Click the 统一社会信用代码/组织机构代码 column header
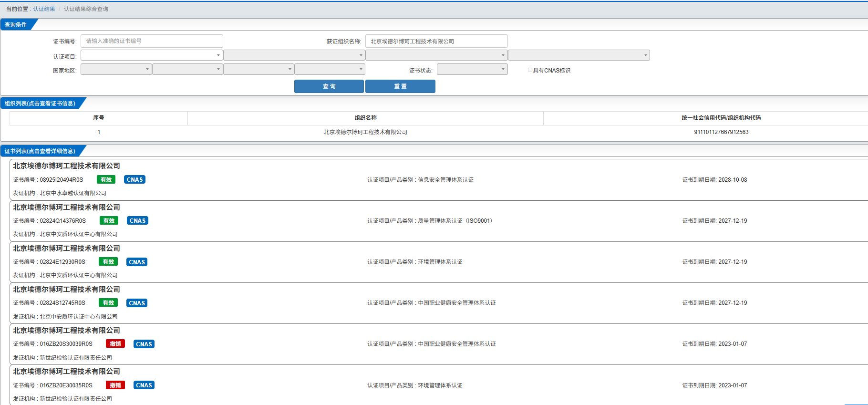868x405 pixels. (721, 118)
